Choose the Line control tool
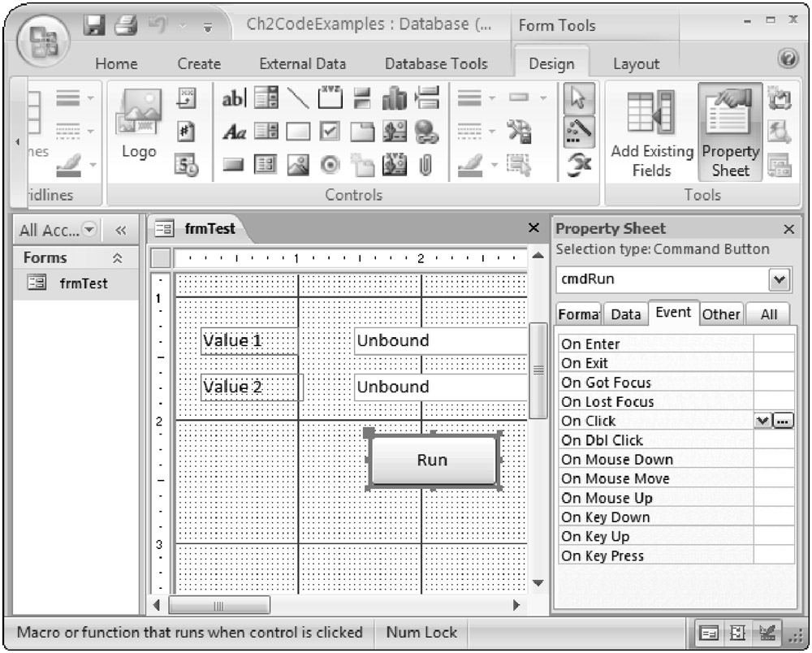812x653 pixels. coord(299,98)
